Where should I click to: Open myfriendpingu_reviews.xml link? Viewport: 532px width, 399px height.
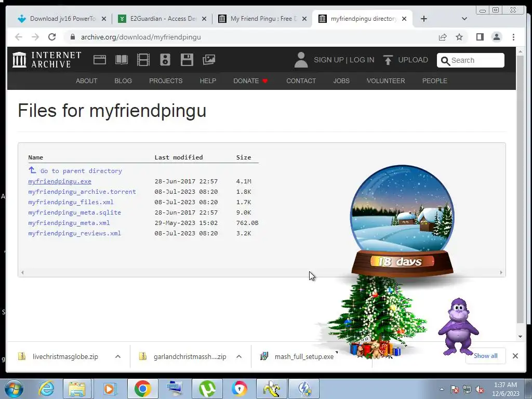tap(75, 233)
